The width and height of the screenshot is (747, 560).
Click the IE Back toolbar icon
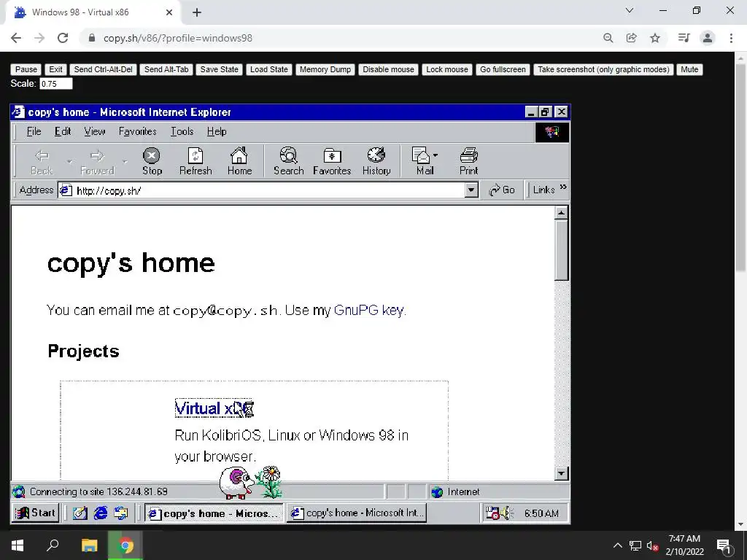click(42, 161)
